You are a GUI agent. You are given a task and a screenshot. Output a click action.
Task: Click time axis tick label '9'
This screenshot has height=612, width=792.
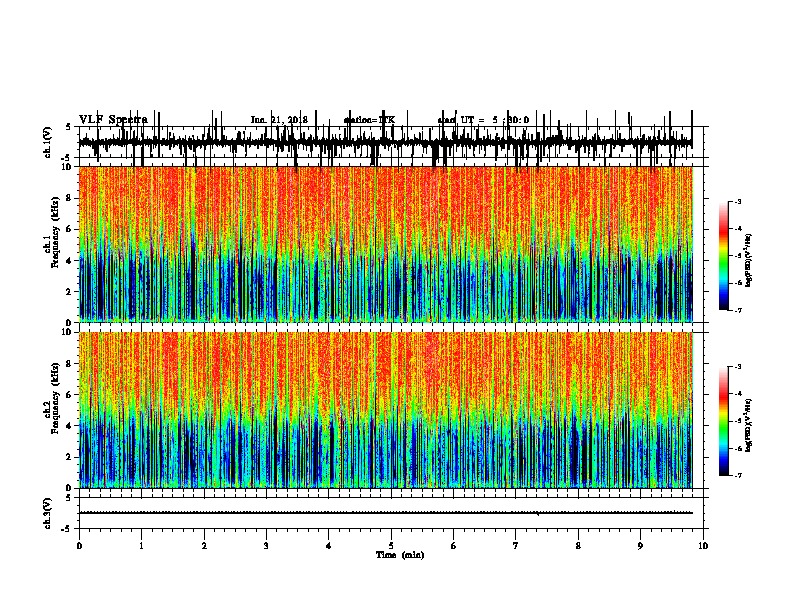point(640,546)
